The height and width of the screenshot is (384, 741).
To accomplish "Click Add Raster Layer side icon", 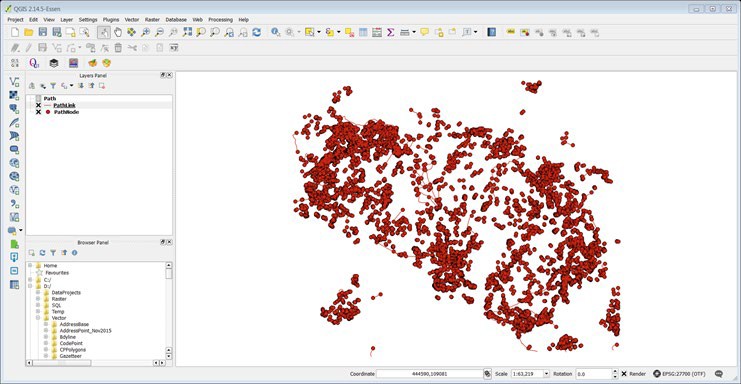I will pyautogui.click(x=14, y=95).
